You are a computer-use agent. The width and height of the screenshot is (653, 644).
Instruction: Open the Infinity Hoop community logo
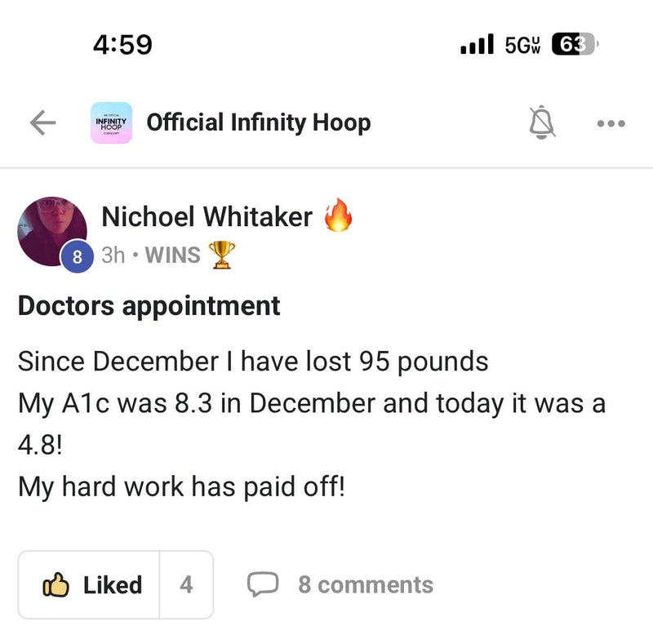point(112,123)
